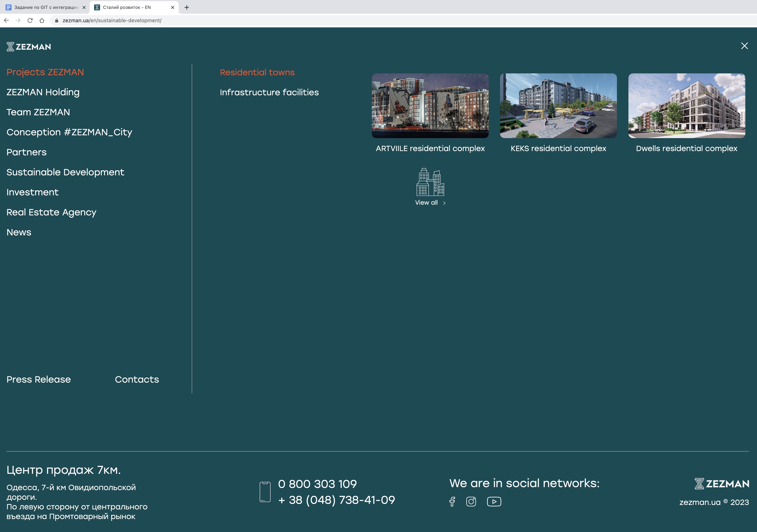Click the ZEZMAN logo in header
757x532 pixels.
point(29,47)
